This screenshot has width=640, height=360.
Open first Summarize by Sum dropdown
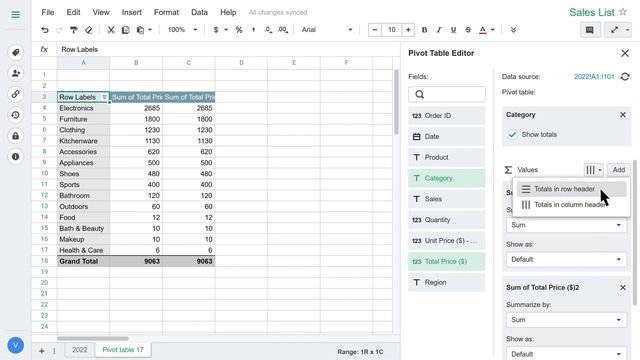[566, 225]
